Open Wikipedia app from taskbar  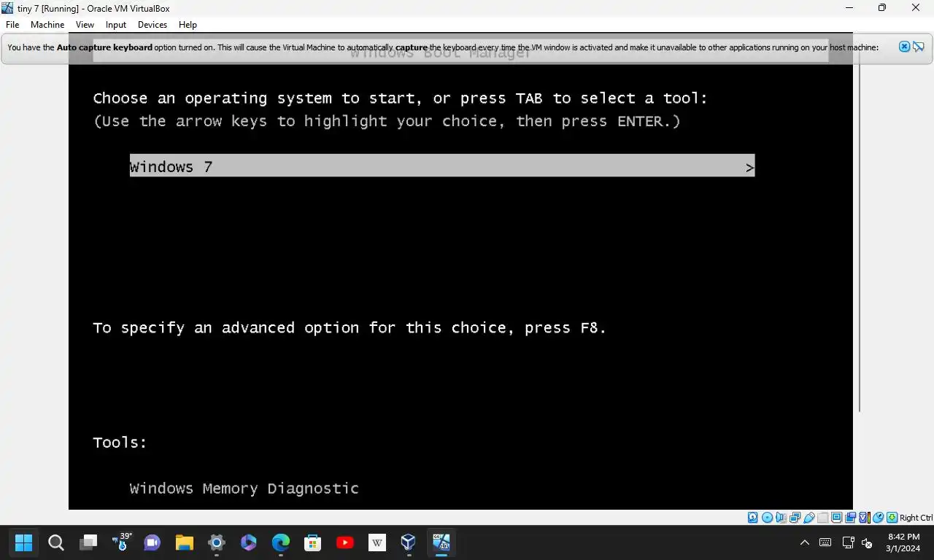(377, 542)
